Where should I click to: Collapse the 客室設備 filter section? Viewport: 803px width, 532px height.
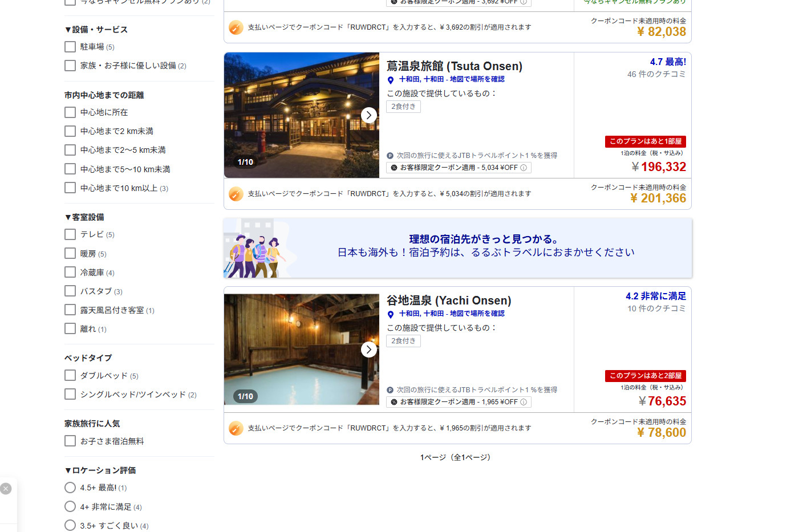84,217
